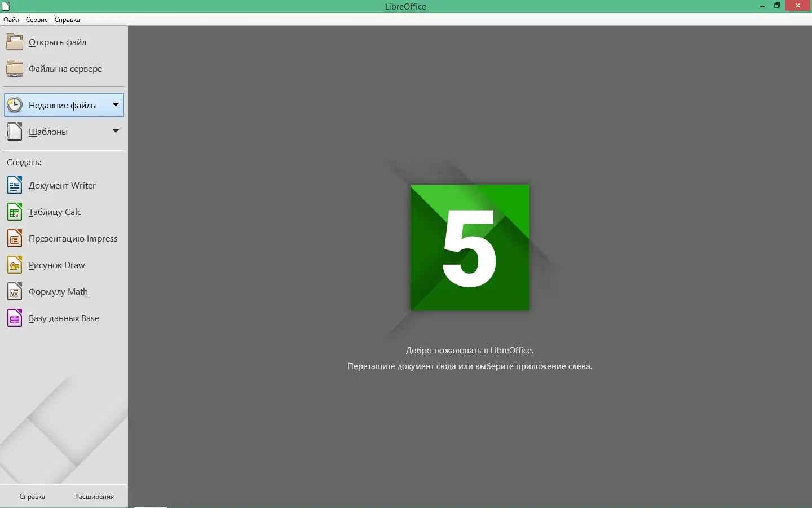Screen dimensions: 812x508
Task: Click the Справка button at the bottom left
Action: point(32,497)
